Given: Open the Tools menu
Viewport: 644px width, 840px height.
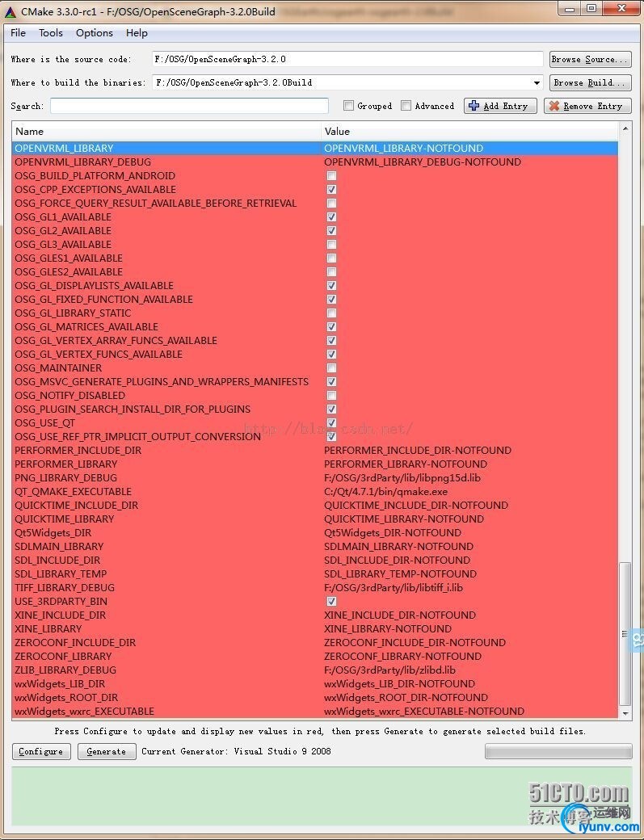Looking at the screenshot, I should [51, 32].
